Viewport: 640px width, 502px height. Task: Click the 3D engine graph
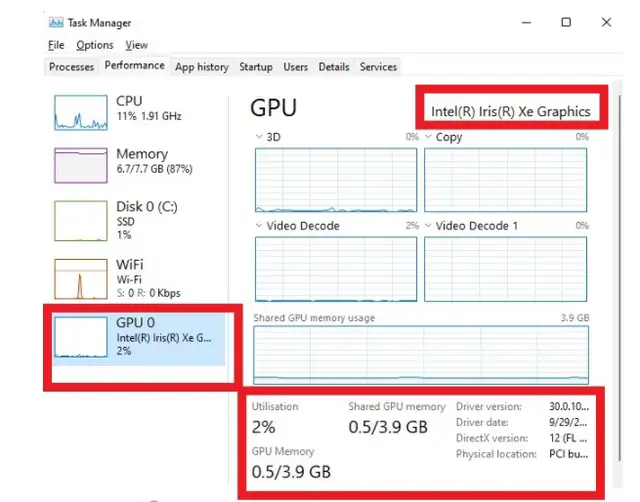click(336, 180)
